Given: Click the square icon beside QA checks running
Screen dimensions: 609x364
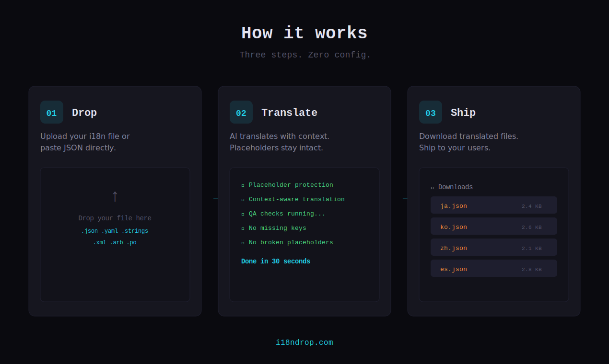Looking at the screenshot, I should tap(242, 214).
